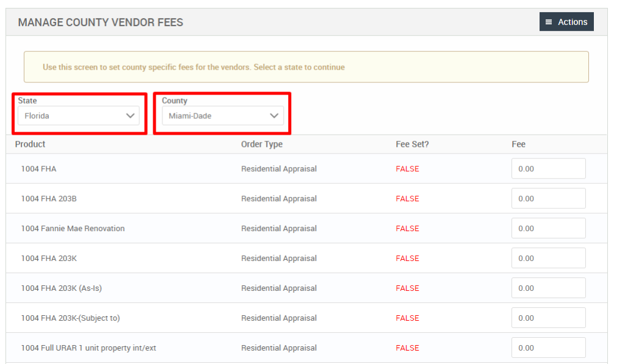Image resolution: width=625 pixels, height=364 pixels.
Task: Open the State selector showing Florida
Action: 78,115
